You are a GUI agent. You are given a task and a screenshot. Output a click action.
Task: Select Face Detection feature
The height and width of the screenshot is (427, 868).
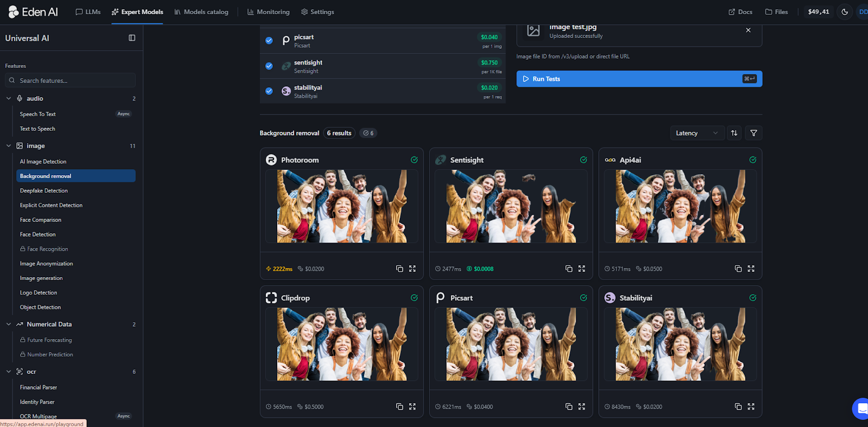pyautogui.click(x=38, y=235)
